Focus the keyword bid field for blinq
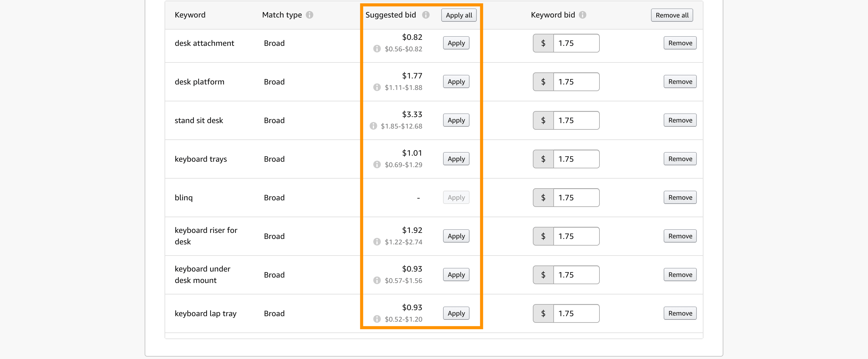 coord(576,198)
